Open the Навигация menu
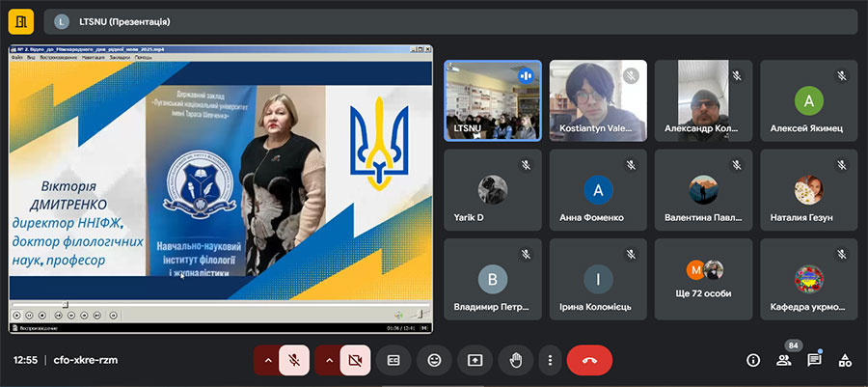The width and height of the screenshot is (868, 387). click(x=93, y=57)
